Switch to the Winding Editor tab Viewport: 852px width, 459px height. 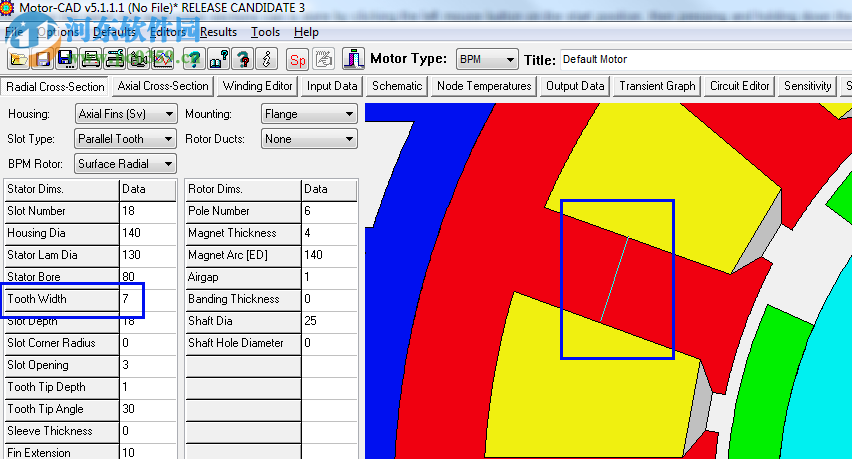(258, 86)
